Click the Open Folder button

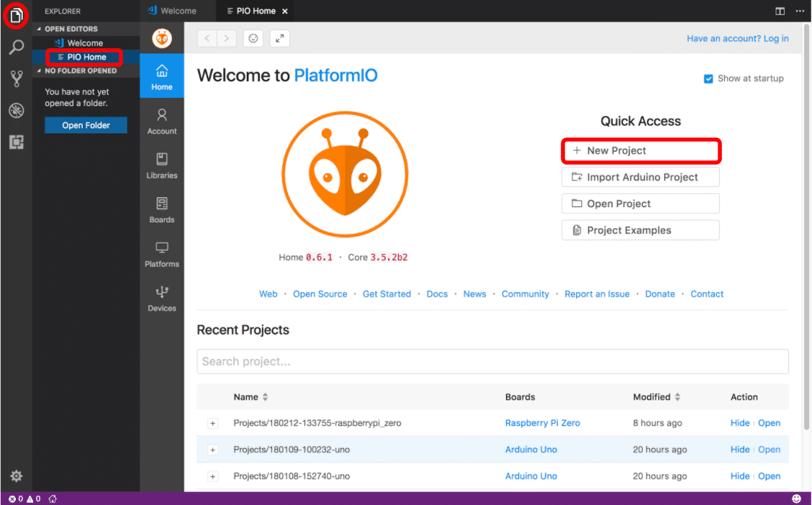tap(86, 125)
